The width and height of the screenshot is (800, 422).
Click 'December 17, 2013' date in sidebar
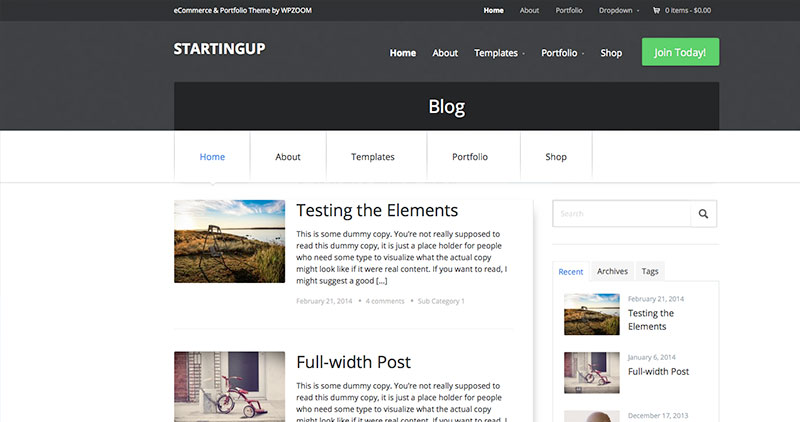658,415
